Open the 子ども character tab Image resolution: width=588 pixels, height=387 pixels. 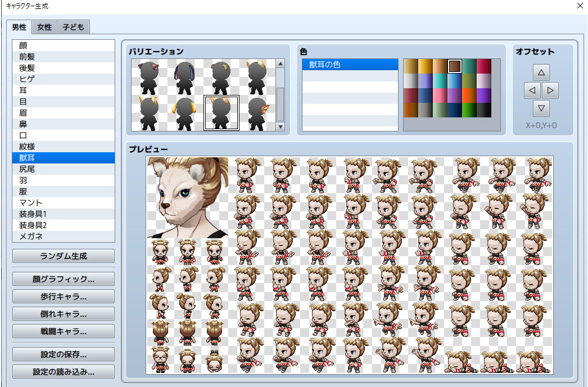[73, 26]
